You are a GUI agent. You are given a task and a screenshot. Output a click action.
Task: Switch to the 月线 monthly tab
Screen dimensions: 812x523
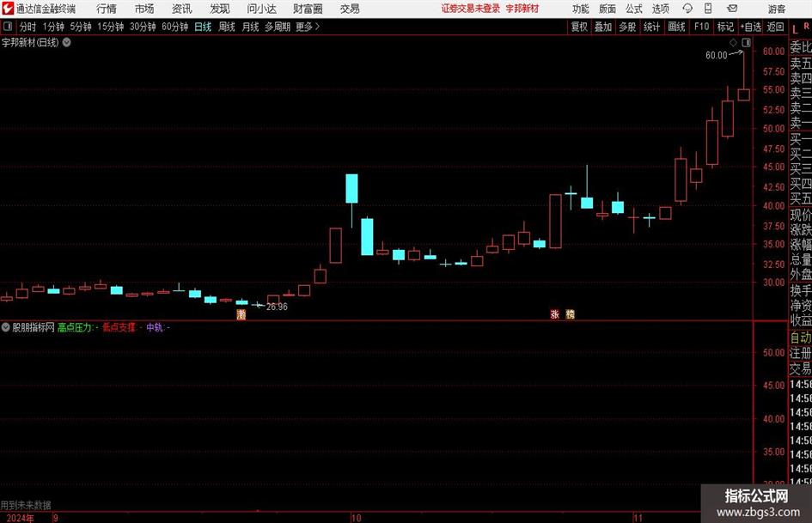point(250,27)
